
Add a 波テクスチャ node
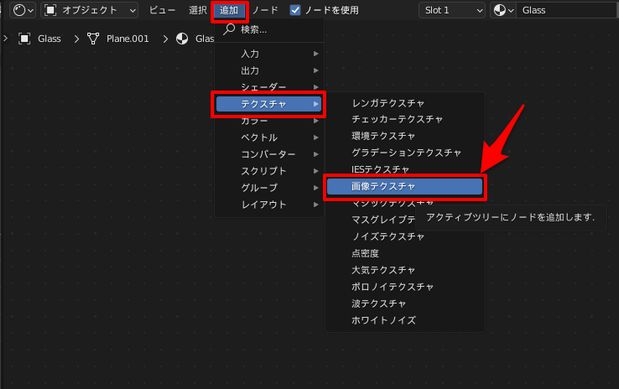pyautogui.click(x=405, y=303)
